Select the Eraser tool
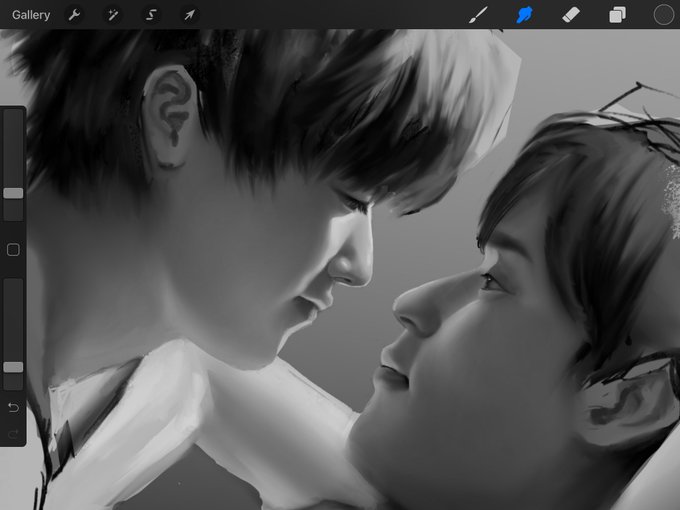The width and height of the screenshot is (680, 510). [x=571, y=15]
